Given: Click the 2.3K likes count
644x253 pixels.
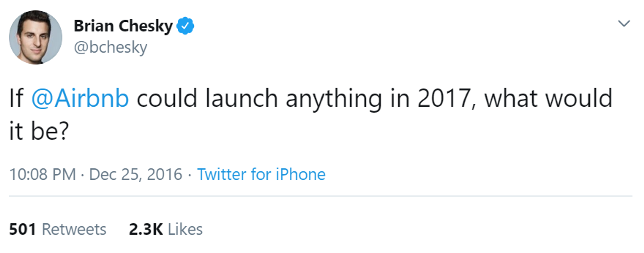Looking at the screenshot, I should [146, 229].
